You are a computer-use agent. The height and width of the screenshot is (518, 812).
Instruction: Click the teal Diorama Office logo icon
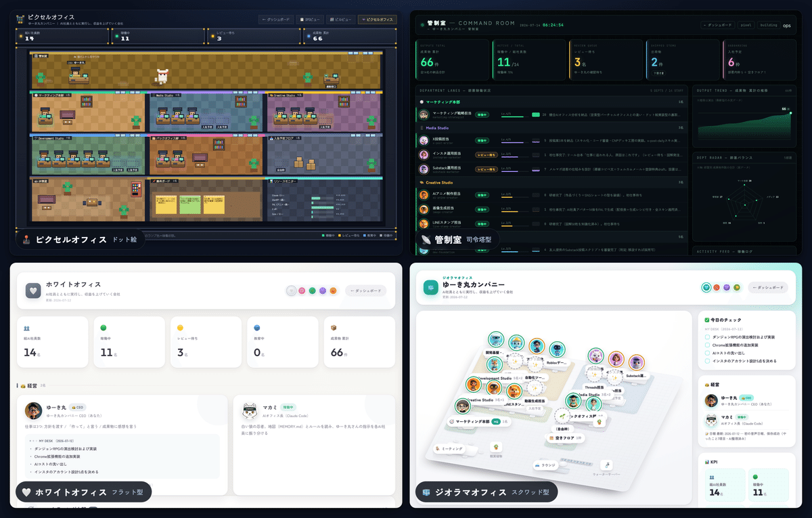pos(431,288)
